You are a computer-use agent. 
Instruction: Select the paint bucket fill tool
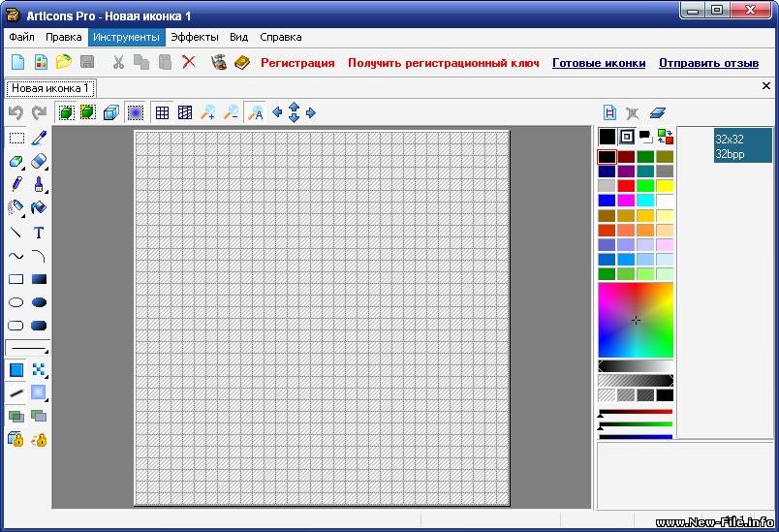tap(39, 207)
